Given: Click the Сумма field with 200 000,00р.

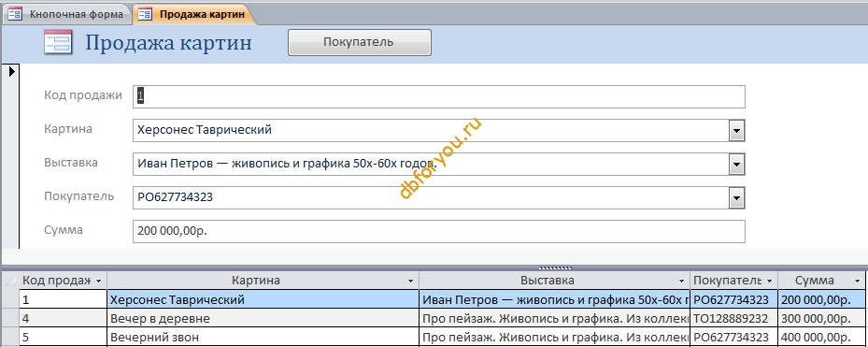Looking at the screenshot, I should pyautogui.click(x=439, y=232).
